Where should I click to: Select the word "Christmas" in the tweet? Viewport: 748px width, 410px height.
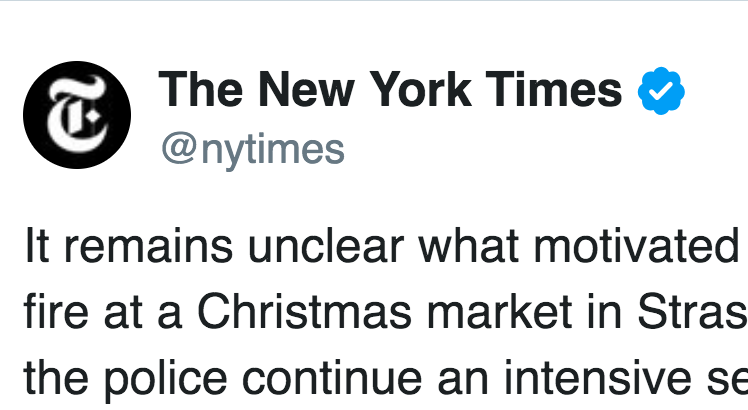304,312
